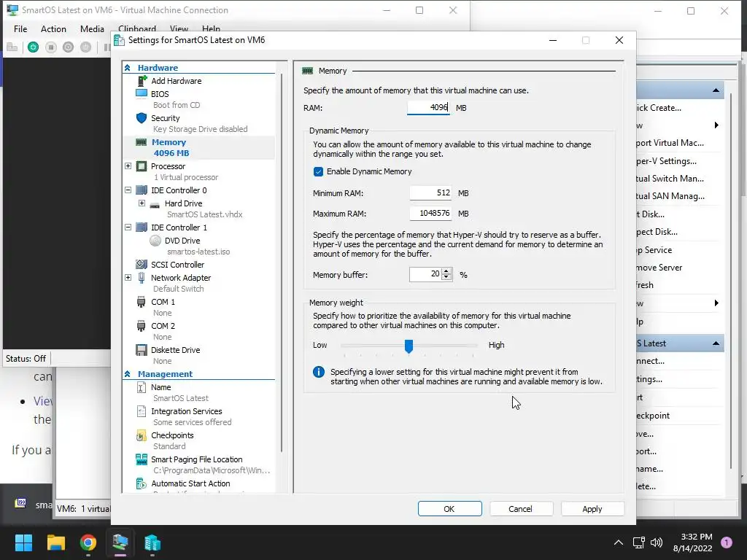Select 'SmartOS Latest.vhdx' tree row
The image size is (747, 560).
pyautogui.click(x=204, y=214)
